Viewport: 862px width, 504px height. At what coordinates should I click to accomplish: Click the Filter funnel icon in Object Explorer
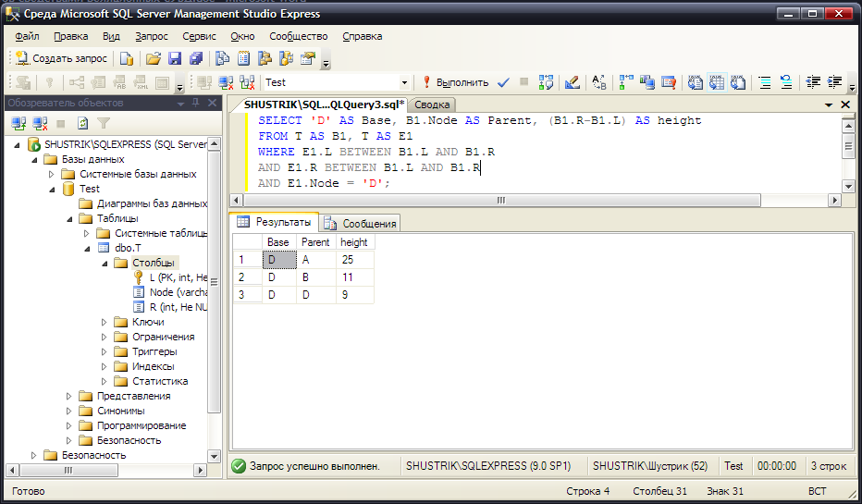click(104, 123)
